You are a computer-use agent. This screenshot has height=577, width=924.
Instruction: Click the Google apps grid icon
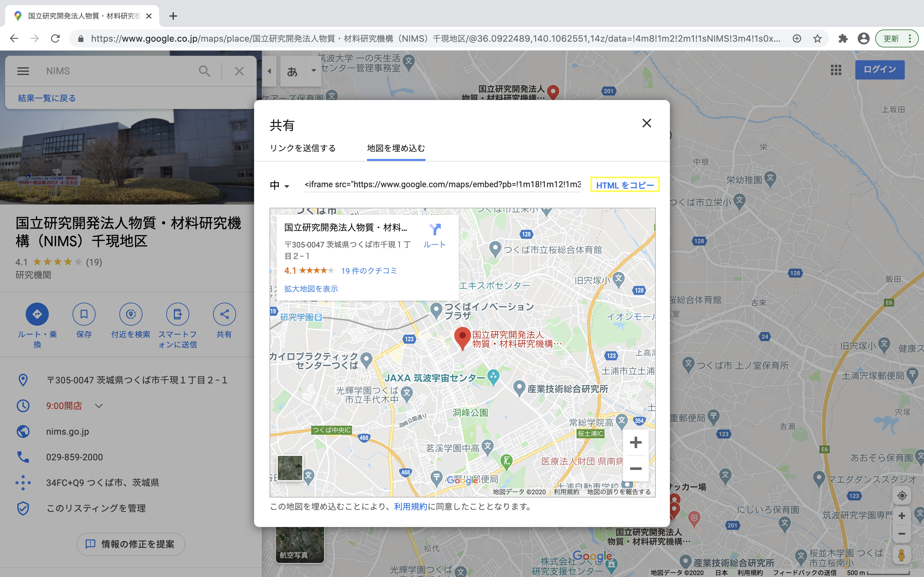tap(836, 70)
